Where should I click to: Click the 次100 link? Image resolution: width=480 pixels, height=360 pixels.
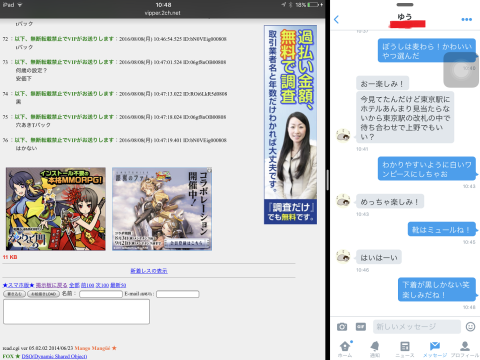point(102,285)
